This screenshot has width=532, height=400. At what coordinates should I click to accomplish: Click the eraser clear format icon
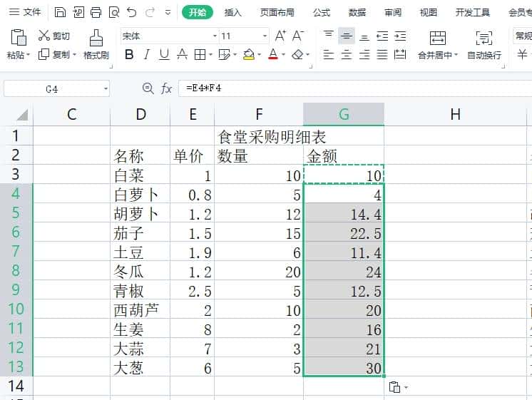pyautogui.click(x=297, y=54)
